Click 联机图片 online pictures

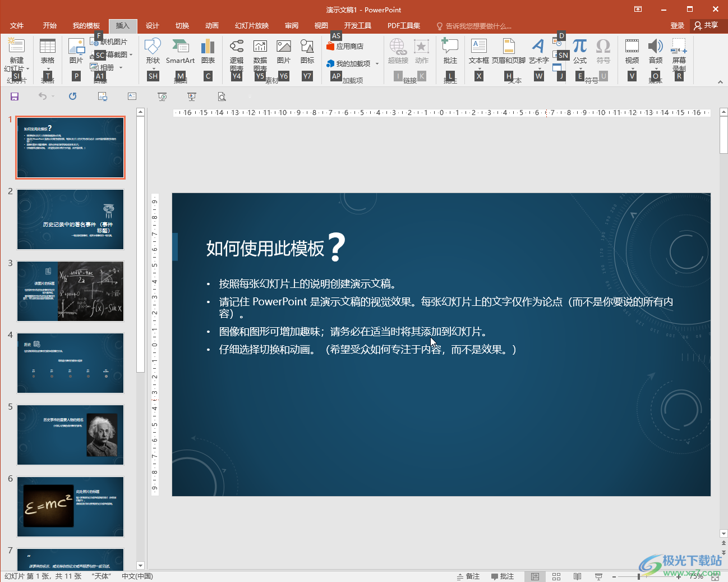(109, 42)
